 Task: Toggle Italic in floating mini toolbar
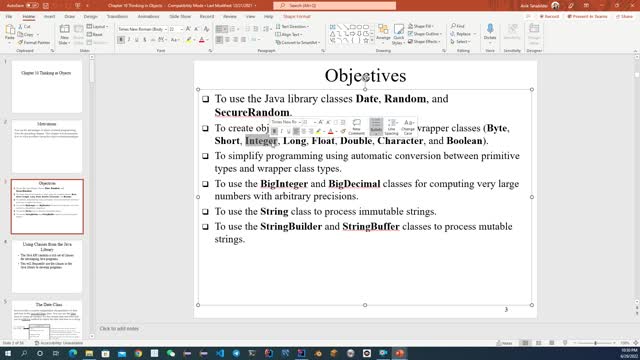282,131
